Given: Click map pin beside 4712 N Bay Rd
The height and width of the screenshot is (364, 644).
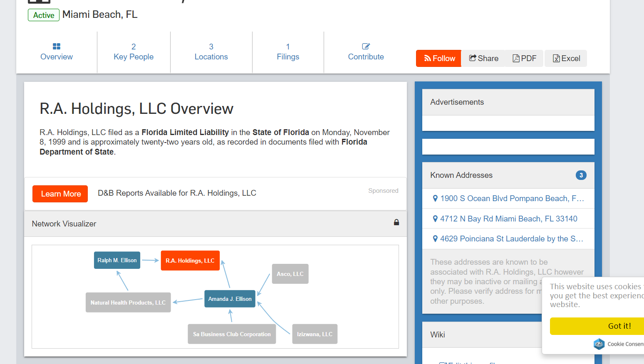Looking at the screenshot, I should pyautogui.click(x=435, y=219).
